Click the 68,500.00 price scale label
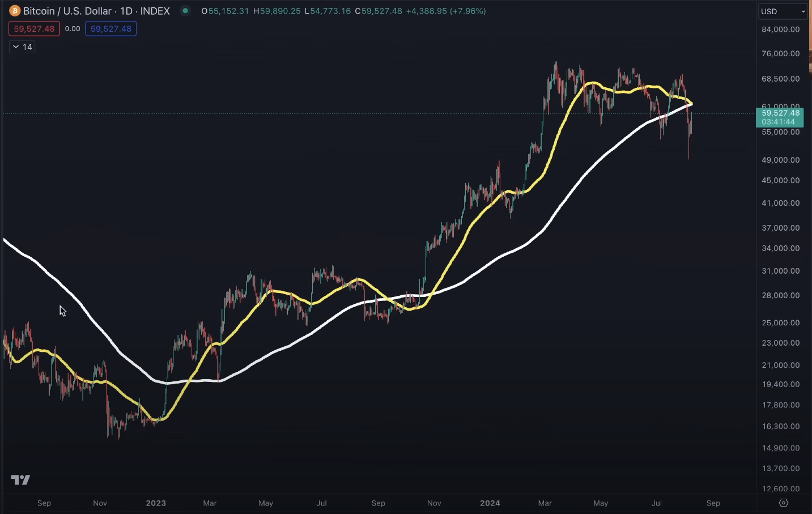The width and height of the screenshot is (812, 514). [781, 79]
